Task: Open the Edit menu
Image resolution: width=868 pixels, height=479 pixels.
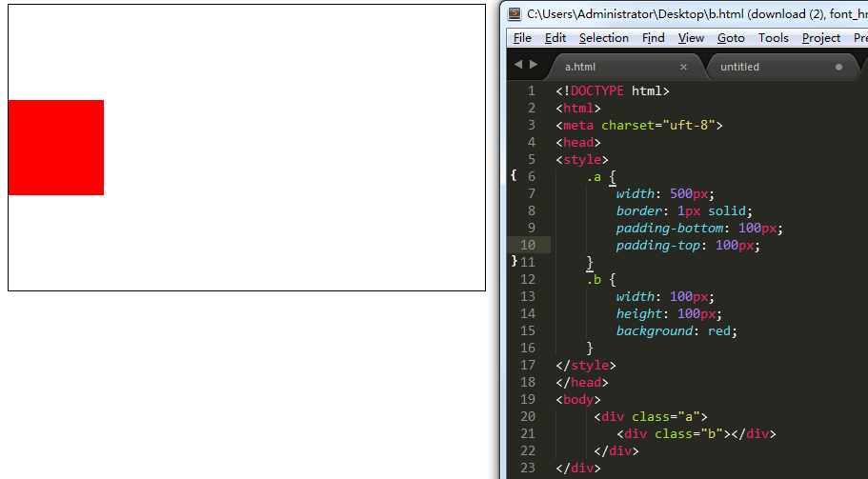Action: tap(555, 38)
